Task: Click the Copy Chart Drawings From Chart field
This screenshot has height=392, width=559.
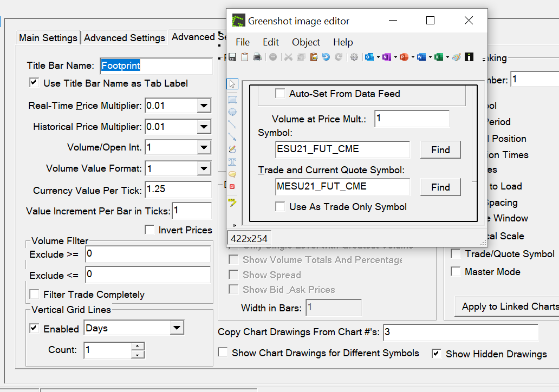Action: [460, 332]
